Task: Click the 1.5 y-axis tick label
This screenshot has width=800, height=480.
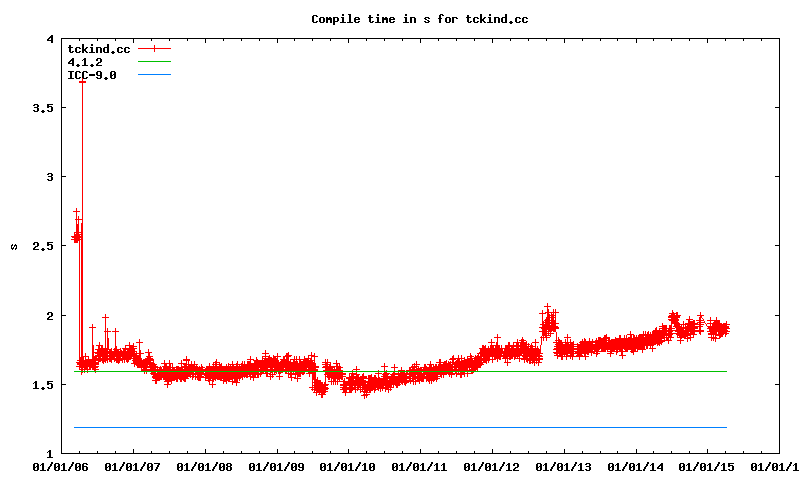Action: tap(43, 385)
